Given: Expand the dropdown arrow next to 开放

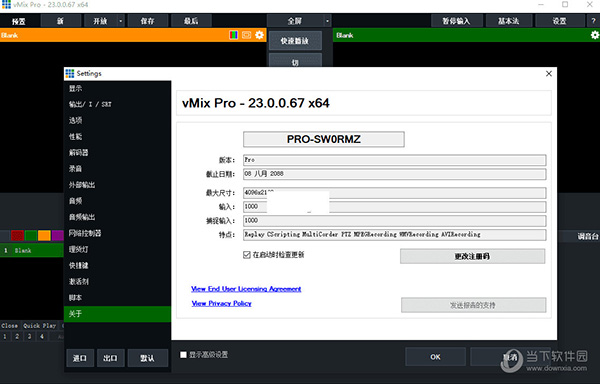Looking at the screenshot, I should pyautogui.click(x=121, y=21).
